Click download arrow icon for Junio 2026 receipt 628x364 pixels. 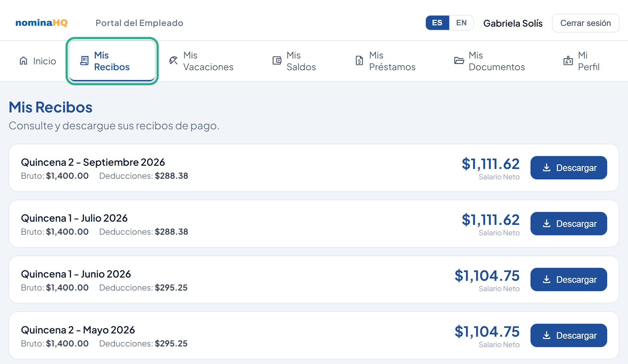click(x=547, y=279)
